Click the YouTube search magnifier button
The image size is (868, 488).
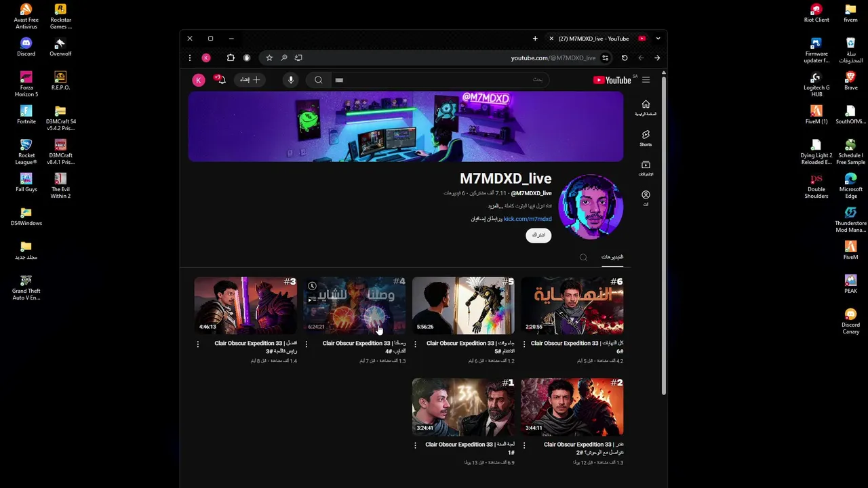[318, 80]
